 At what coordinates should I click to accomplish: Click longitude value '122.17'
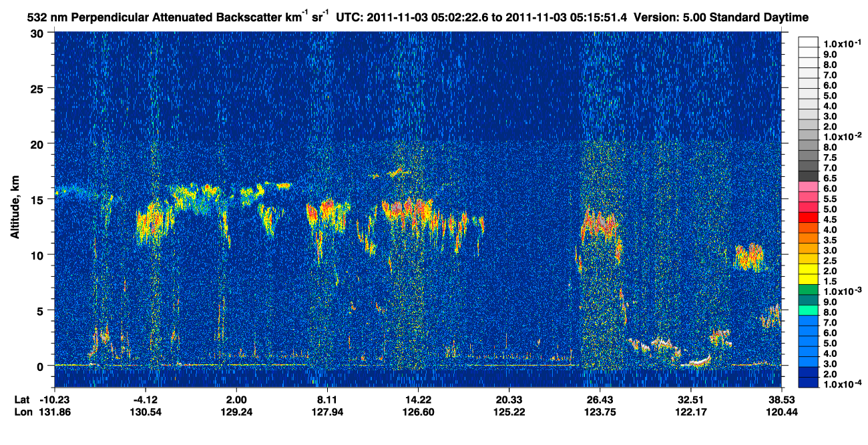tap(690, 412)
